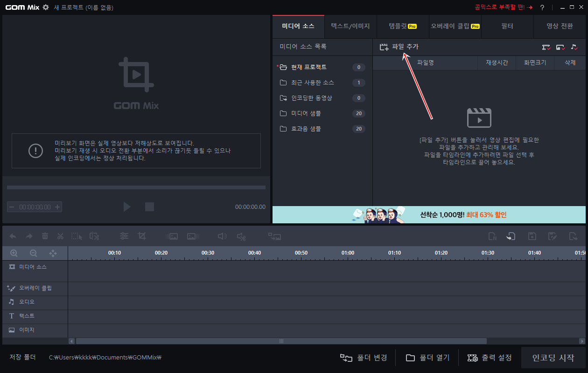The width and height of the screenshot is (588, 373).
Task: Decrease the timecode with minus button
Action: click(12, 207)
